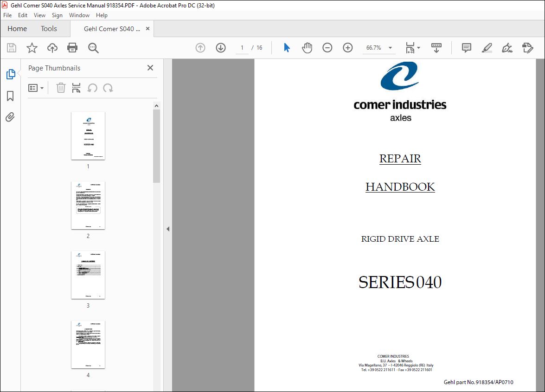Screen dimensions: 545x392
Task: Open the Sign menu
Action: point(57,15)
